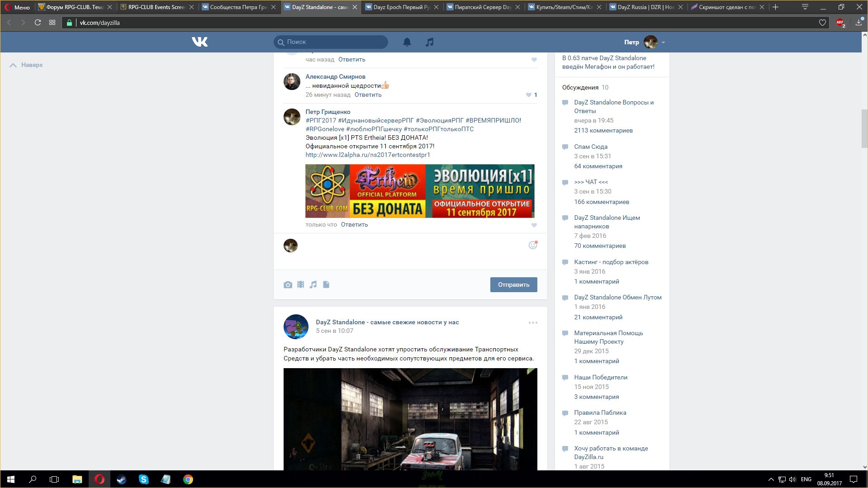Open the browser downloads icon
The width and height of the screenshot is (868, 488).
tap(859, 23)
